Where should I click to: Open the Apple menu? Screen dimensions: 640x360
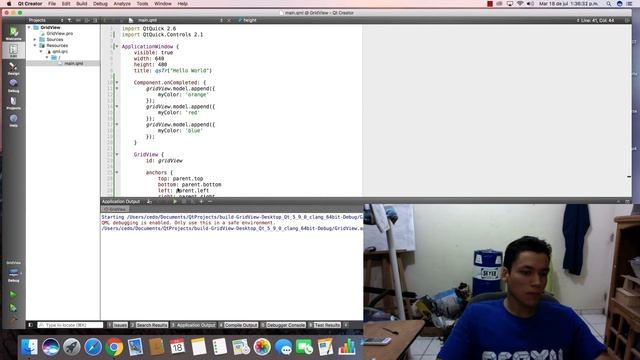(x=9, y=4)
